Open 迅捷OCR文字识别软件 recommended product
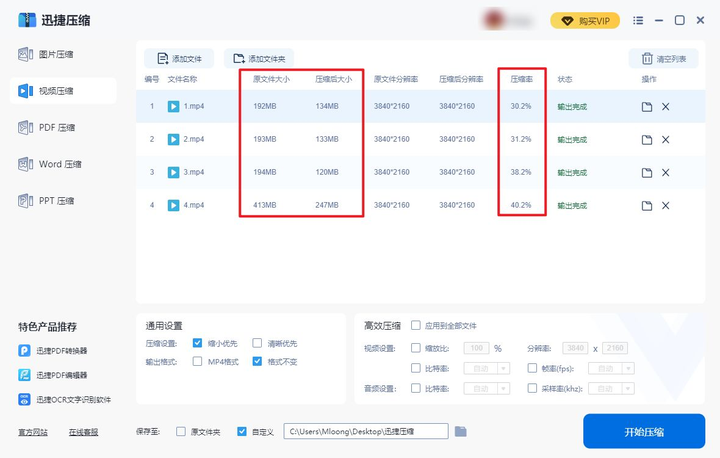The height and width of the screenshot is (458, 720). click(x=64, y=400)
